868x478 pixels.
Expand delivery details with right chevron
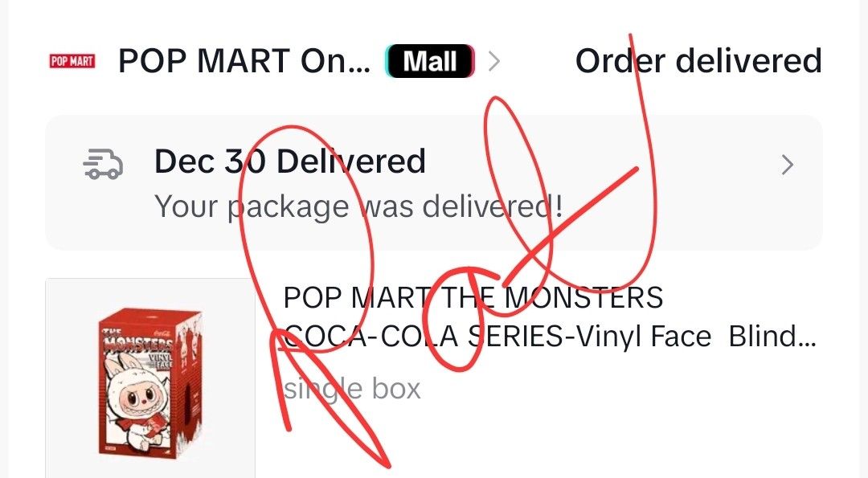point(787,165)
